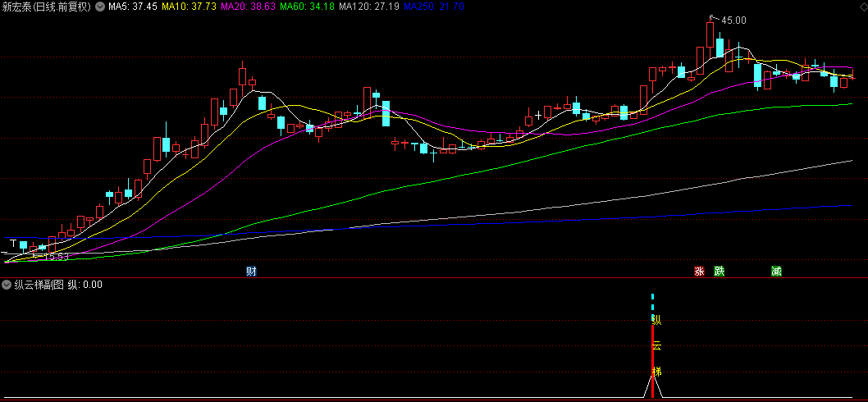868x402 pixels.
Task: Select the MA20: 38.63 label
Action: [248, 7]
